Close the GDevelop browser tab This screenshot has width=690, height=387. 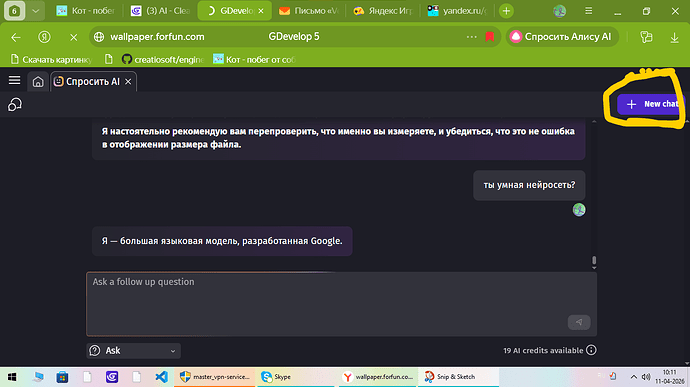(261, 11)
